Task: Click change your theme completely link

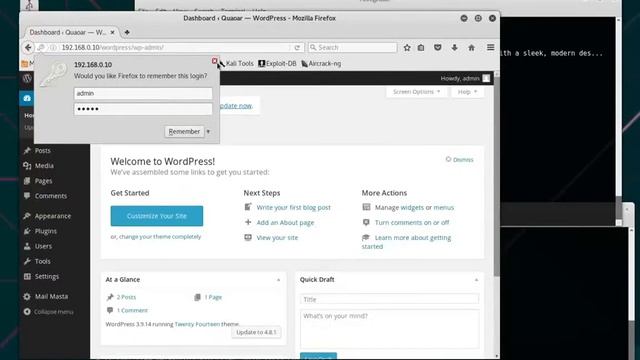Action: tap(160, 237)
